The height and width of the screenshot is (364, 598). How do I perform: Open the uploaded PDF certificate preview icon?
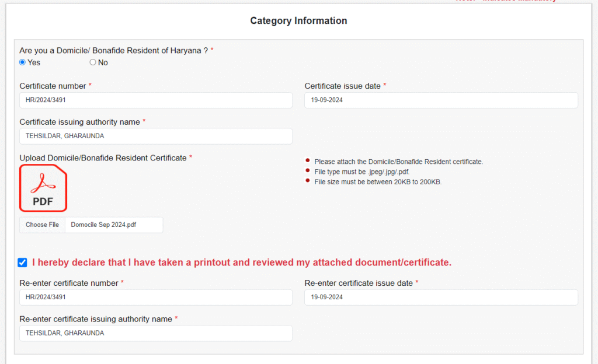coord(43,188)
